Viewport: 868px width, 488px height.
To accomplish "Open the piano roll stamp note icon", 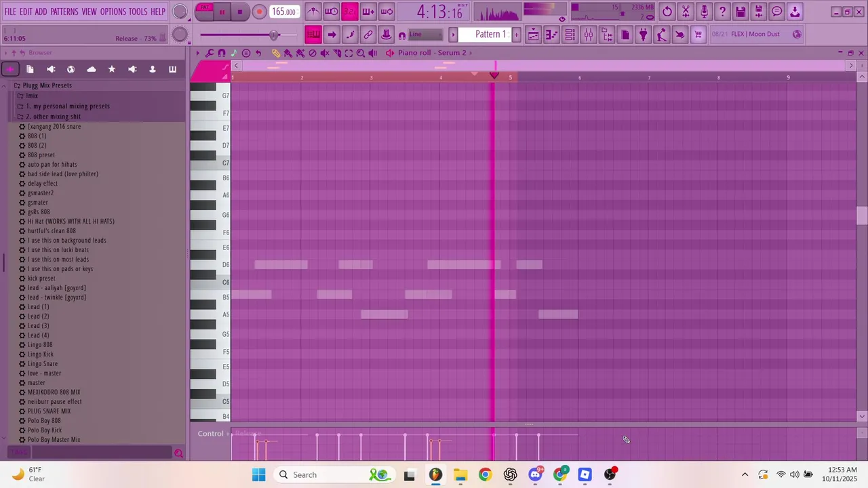I will 234,53.
